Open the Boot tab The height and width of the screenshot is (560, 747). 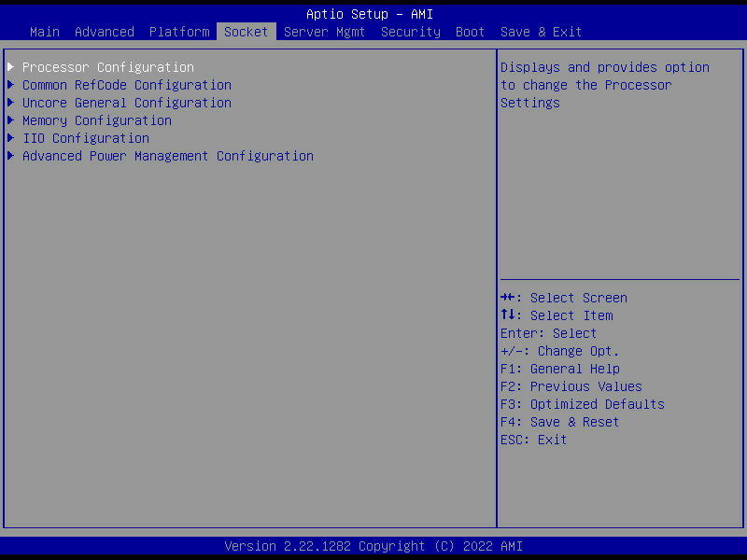pos(471,32)
